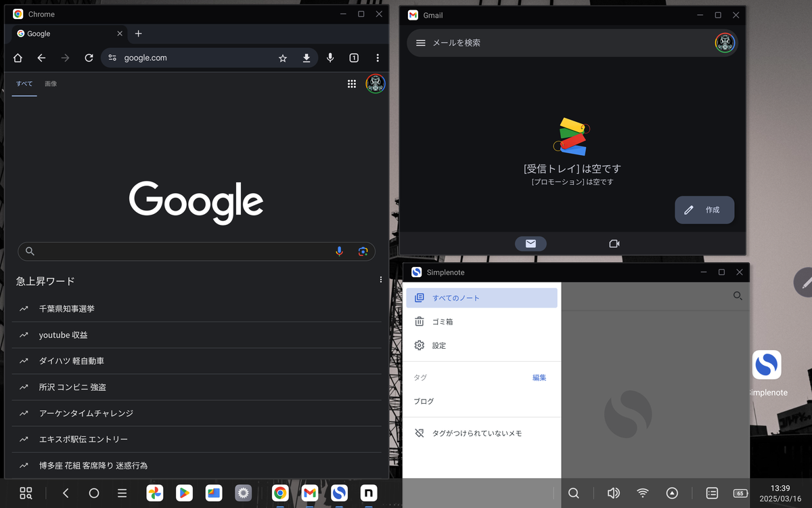Open Chrome downloads icon in address bar
The width and height of the screenshot is (812, 508).
(x=307, y=58)
